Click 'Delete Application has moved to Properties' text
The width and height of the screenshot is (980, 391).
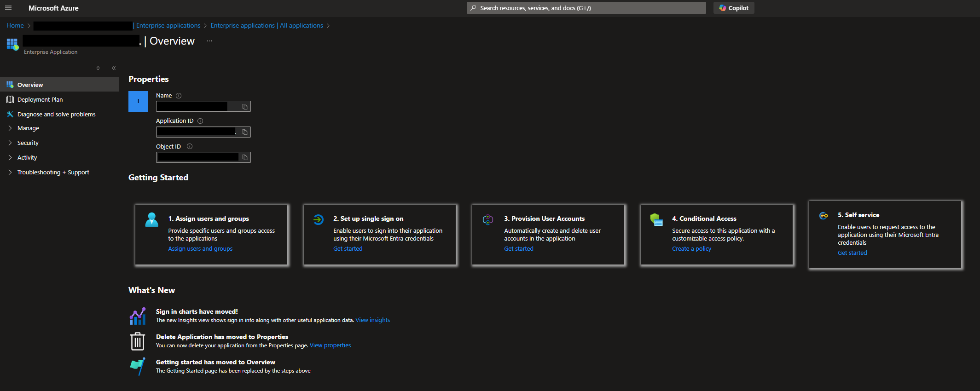pos(222,337)
